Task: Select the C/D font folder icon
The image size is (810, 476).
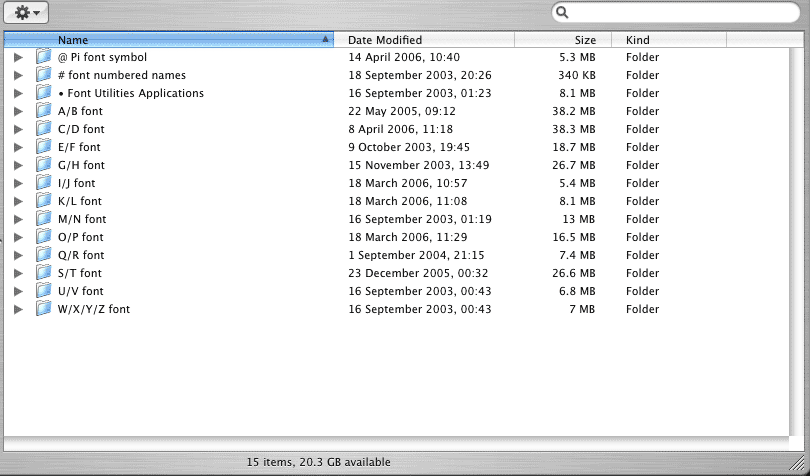Action: click(44, 129)
